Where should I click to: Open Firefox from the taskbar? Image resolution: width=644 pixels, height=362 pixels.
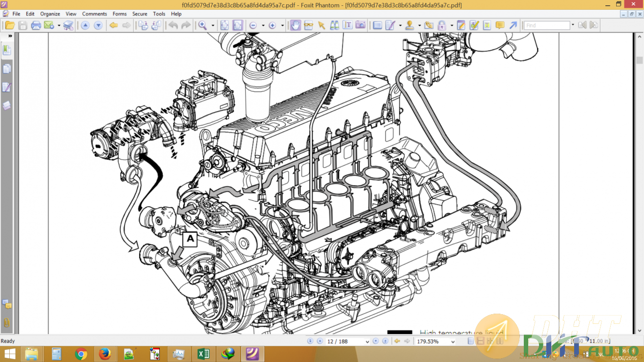pyautogui.click(x=104, y=354)
